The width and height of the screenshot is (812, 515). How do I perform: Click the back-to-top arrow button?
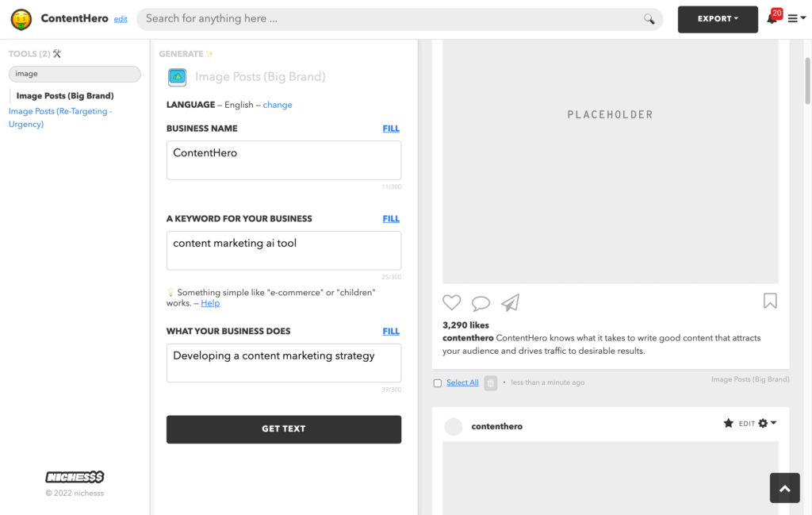tap(784, 488)
